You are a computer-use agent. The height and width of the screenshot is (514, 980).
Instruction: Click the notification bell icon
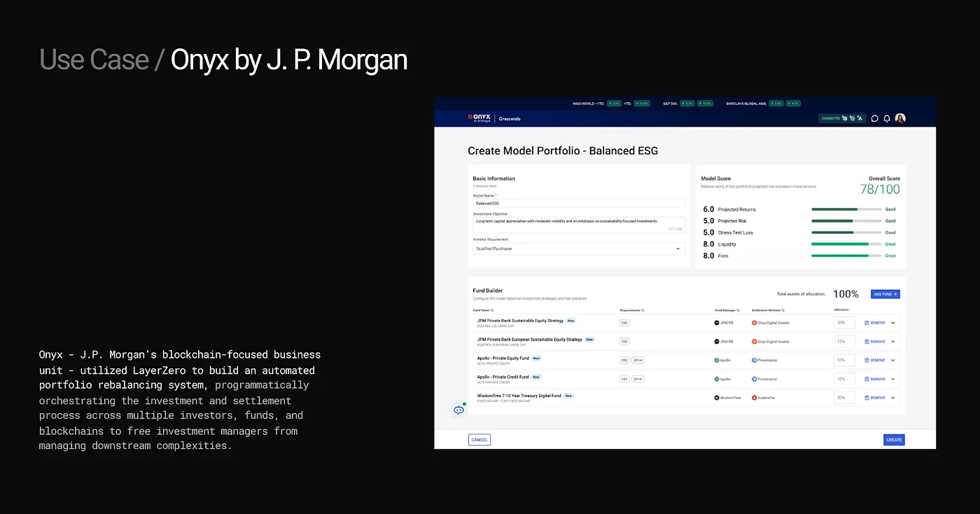pos(887,118)
